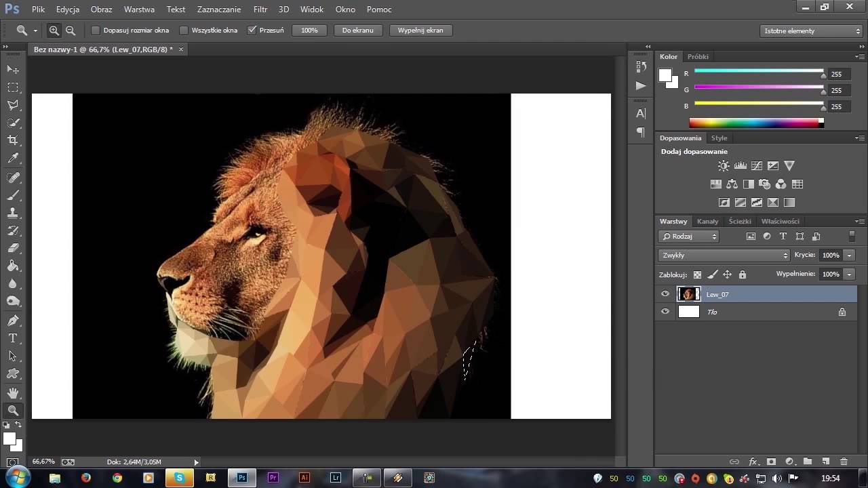Select the Rectangular Marquee tool
This screenshot has width=868, height=488.
[x=13, y=87]
